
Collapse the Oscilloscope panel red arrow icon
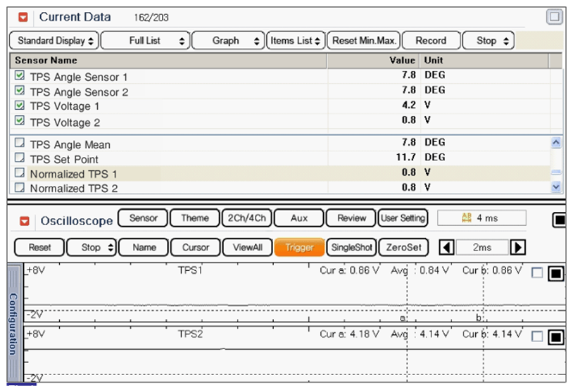[x=25, y=221]
